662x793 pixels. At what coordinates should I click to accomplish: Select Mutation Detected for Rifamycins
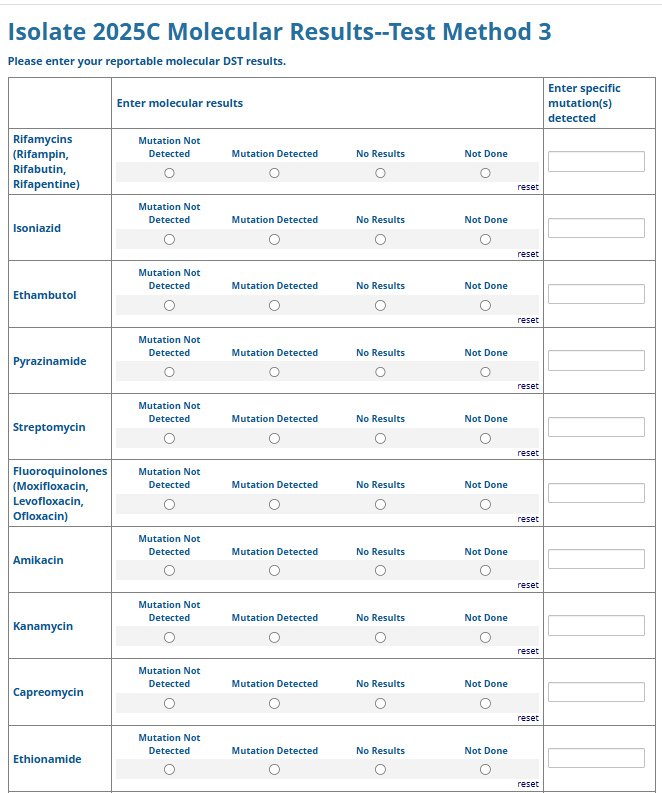275,173
